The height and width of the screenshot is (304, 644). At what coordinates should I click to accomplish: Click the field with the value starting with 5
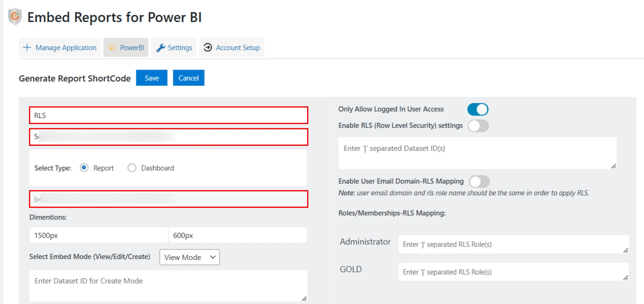tap(169, 137)
